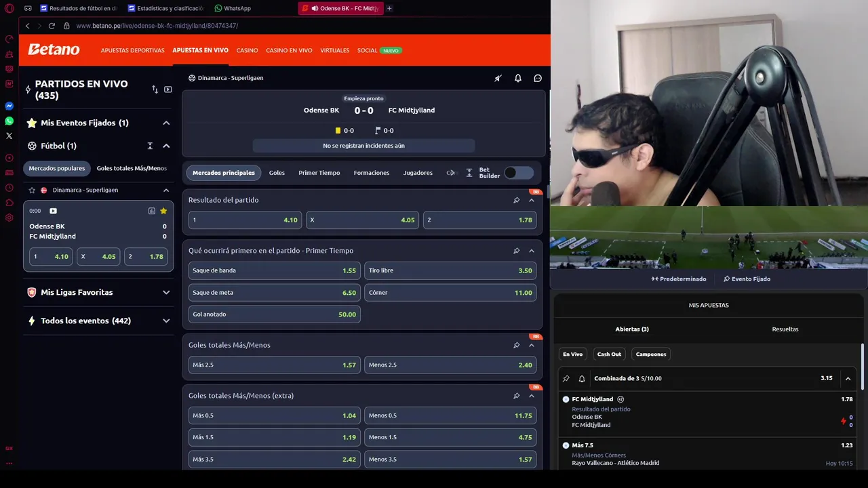Open the chat bubble icon above the scoreboard
This screenshot has height=488, width=868.
click(538, 78)
